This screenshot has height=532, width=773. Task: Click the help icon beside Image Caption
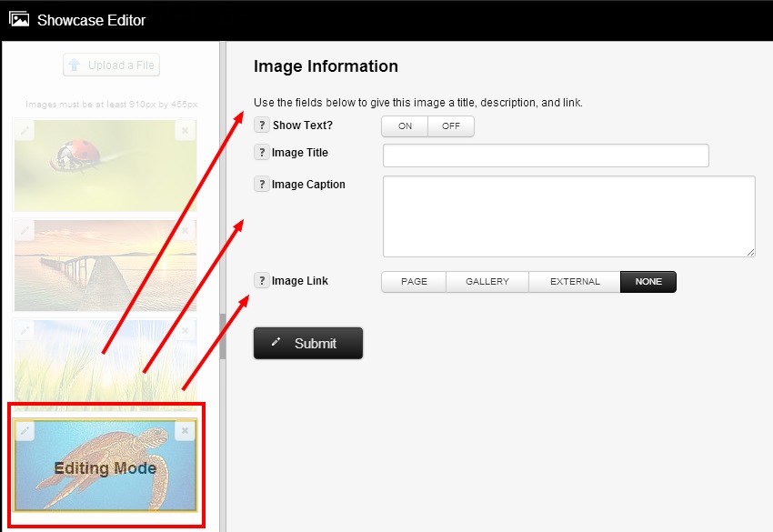pyautogui.click(x=262, y=185)
